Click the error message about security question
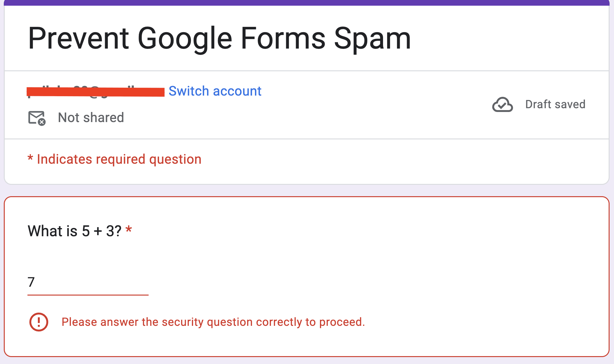This screenshot has height=364, width=614. 214,322
